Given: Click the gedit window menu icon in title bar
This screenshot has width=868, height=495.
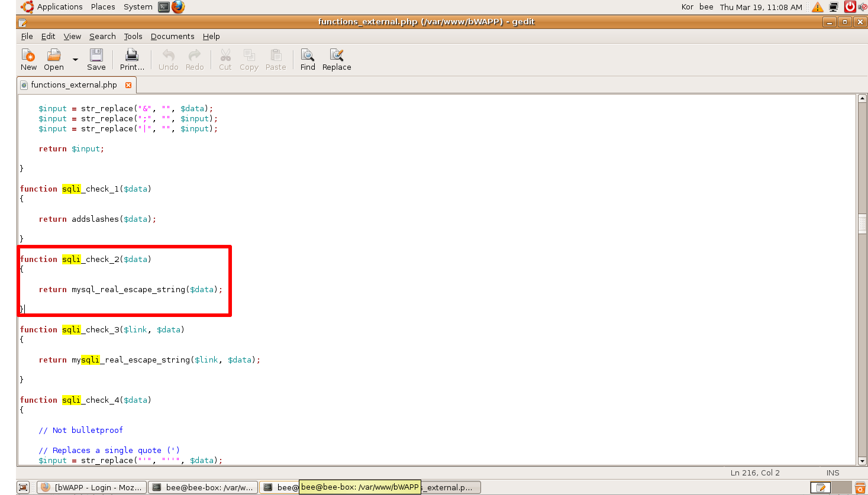Looking at the screenshot, I should [x=22, y=22].
